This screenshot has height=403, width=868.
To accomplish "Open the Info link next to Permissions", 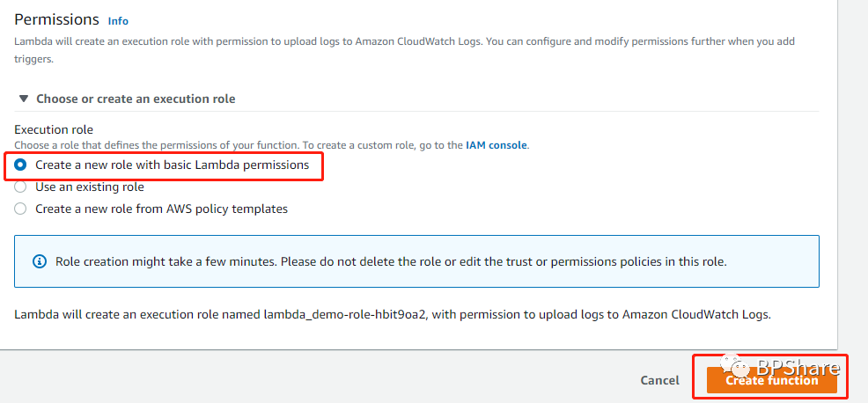I will [x=117, y=20].
